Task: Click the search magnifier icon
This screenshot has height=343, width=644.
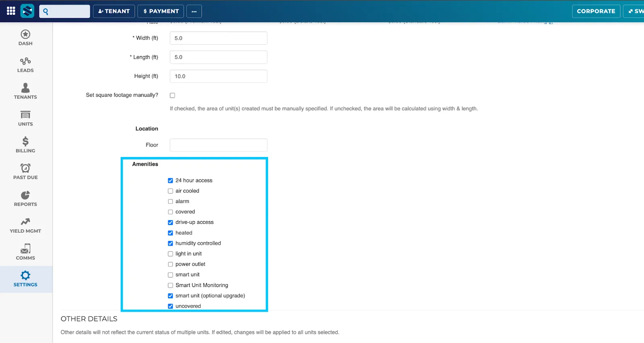Action: coord(46,11)
